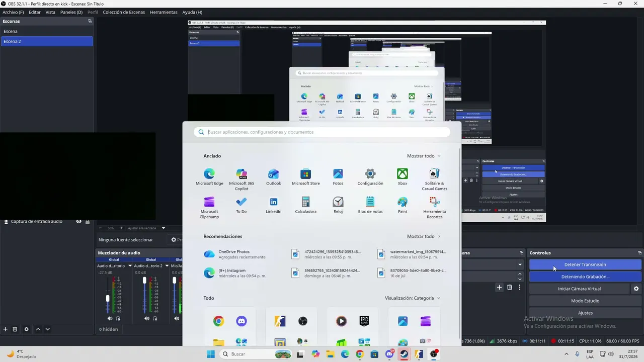Open Colección de Escenas menu

click(x=124, y=12)
